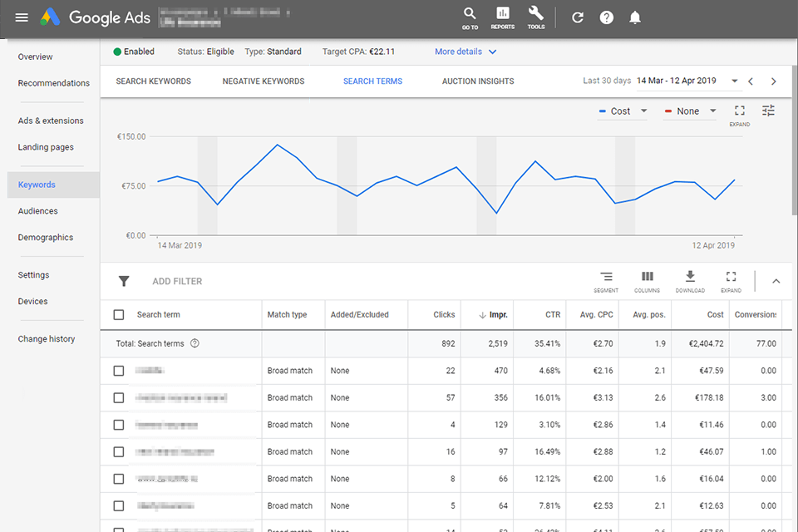Check the row with 356 impressions

point(119,398)
